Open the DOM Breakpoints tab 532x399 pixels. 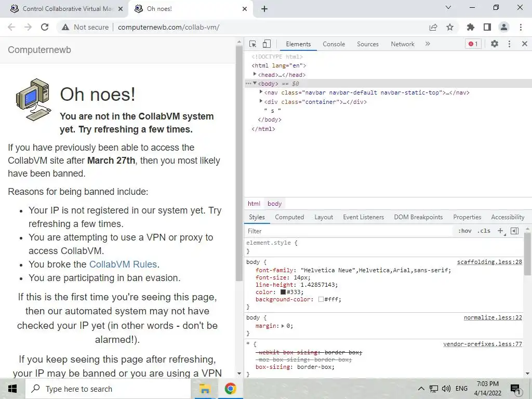click(x=418, y=217)
